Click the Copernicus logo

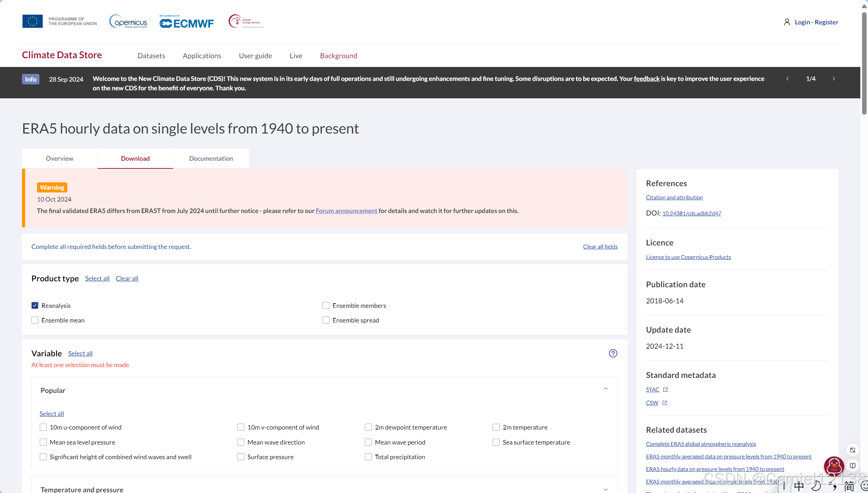128,22
